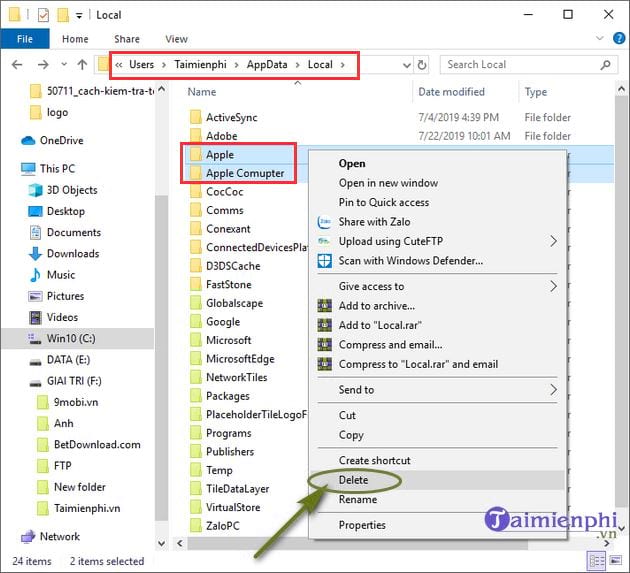
Task: Choose Properties in the context menu
Action: pyautogui.click(x=362, y=525)
